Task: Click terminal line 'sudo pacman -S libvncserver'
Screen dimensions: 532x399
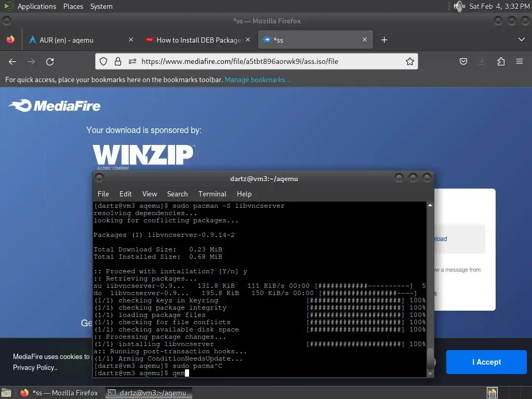Action: pyautogui.click(x=229, y=206)
